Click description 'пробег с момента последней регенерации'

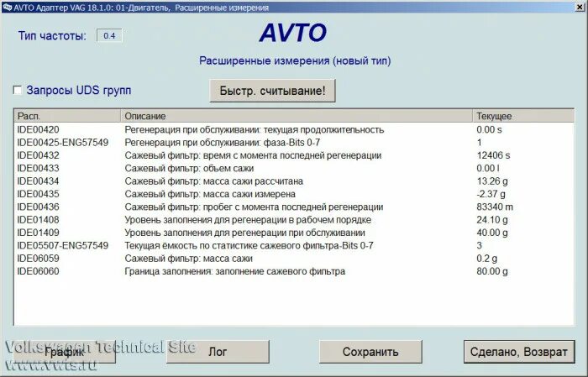tap(293, 207)
